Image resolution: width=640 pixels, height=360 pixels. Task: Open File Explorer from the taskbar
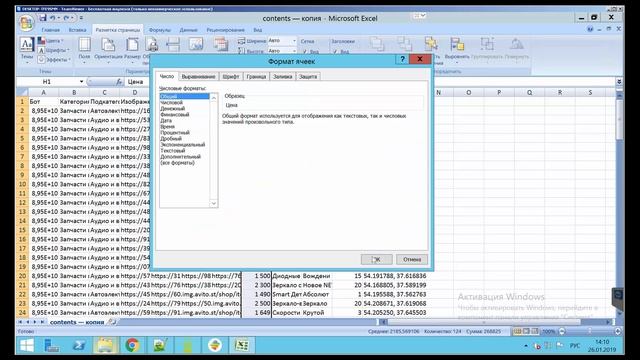point(105,345)
